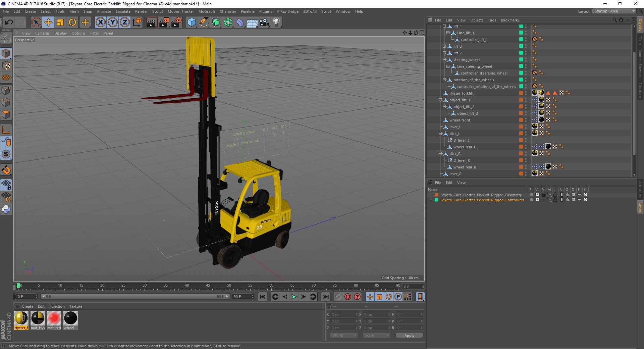Select the Hyster_f material swatch
This screenshot has width=644, height=349.
21,320
